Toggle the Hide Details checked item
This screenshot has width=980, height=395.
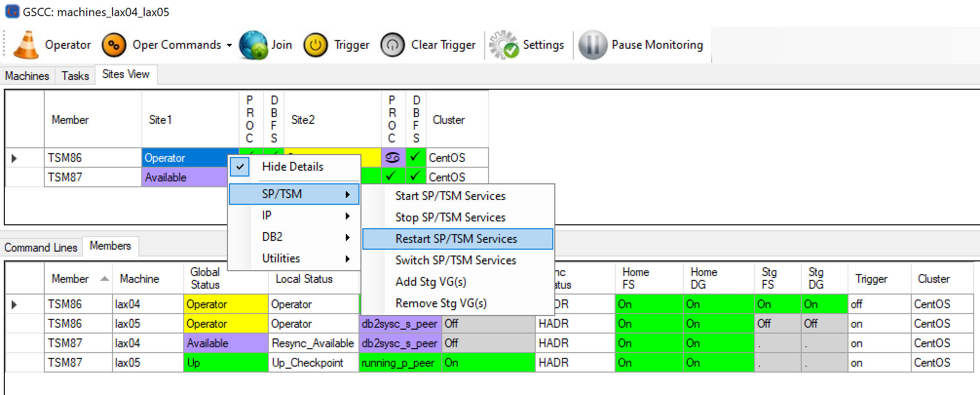(x=294, y=167)
